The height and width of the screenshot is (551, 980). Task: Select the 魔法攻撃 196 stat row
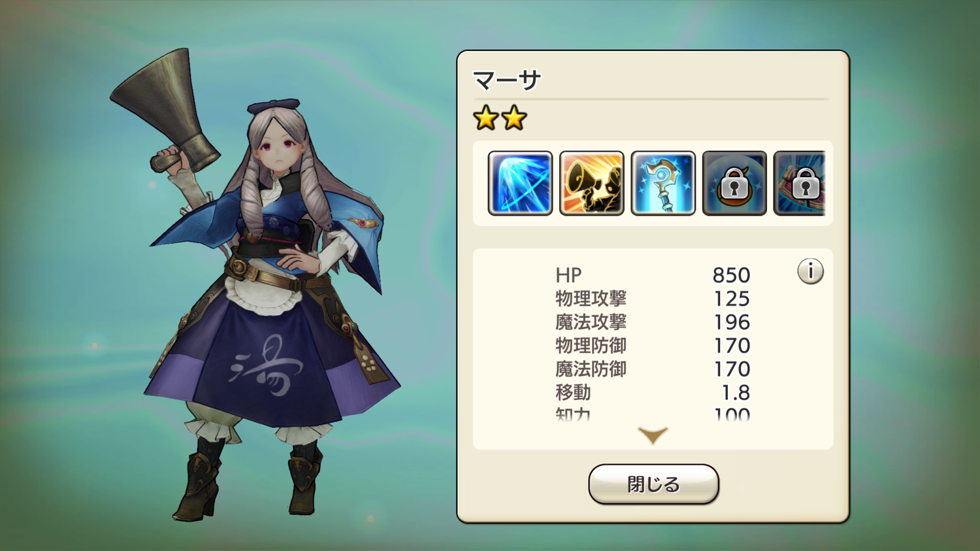point(653,322)
